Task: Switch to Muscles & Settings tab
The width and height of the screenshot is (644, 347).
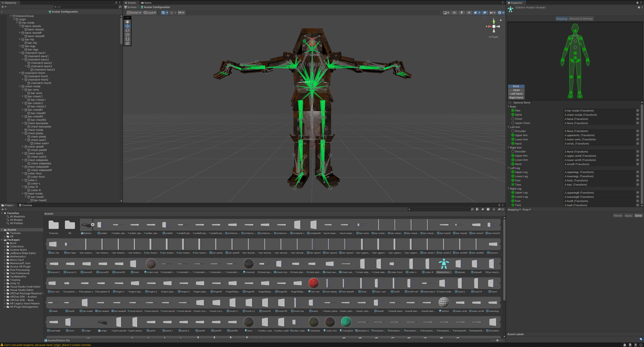Action: (x=581, y=19)
